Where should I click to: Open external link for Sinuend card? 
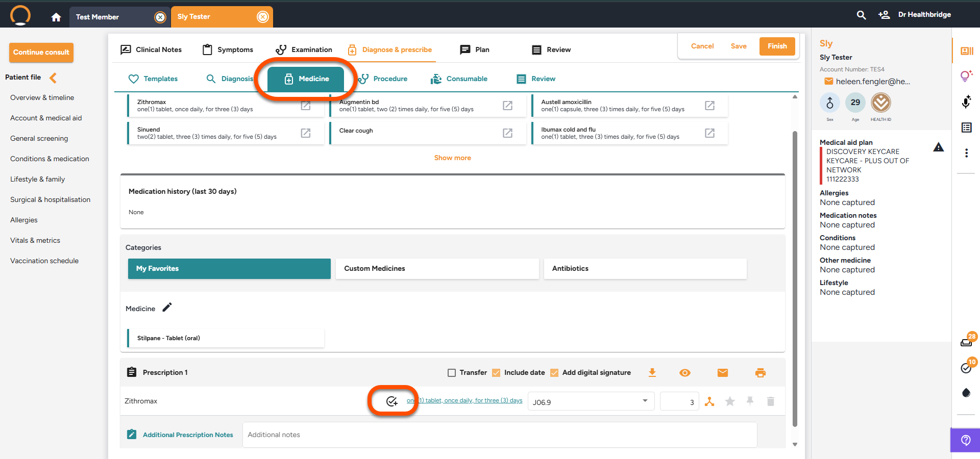point(306,133)
